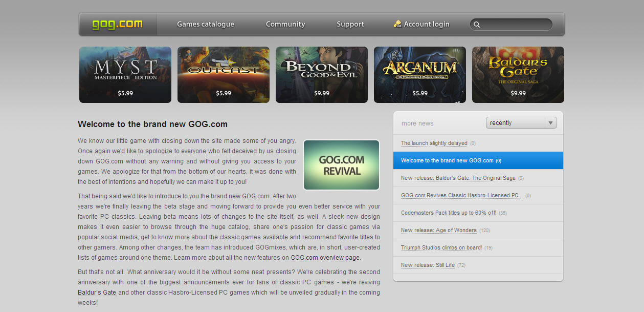Click the GOG.COM Revival image
The height and width of the screenshot is (312, 644).
coord(342,165)
